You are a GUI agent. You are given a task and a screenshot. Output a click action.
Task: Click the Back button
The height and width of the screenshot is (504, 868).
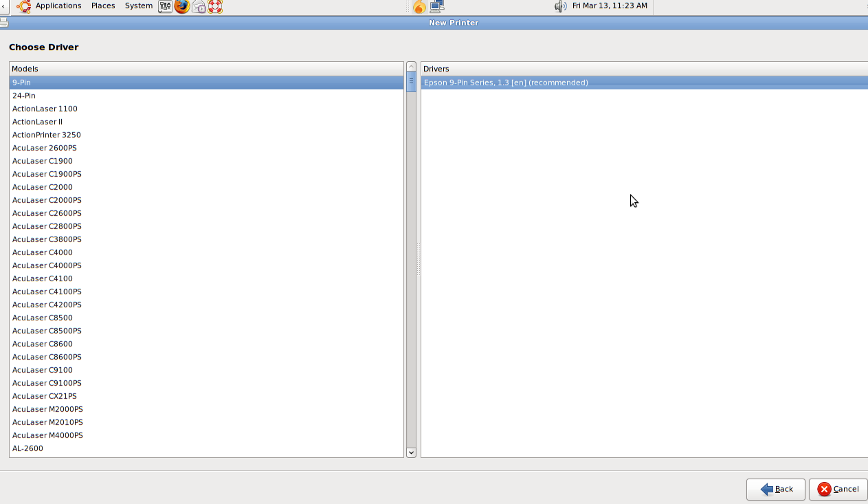coord(776,490)
